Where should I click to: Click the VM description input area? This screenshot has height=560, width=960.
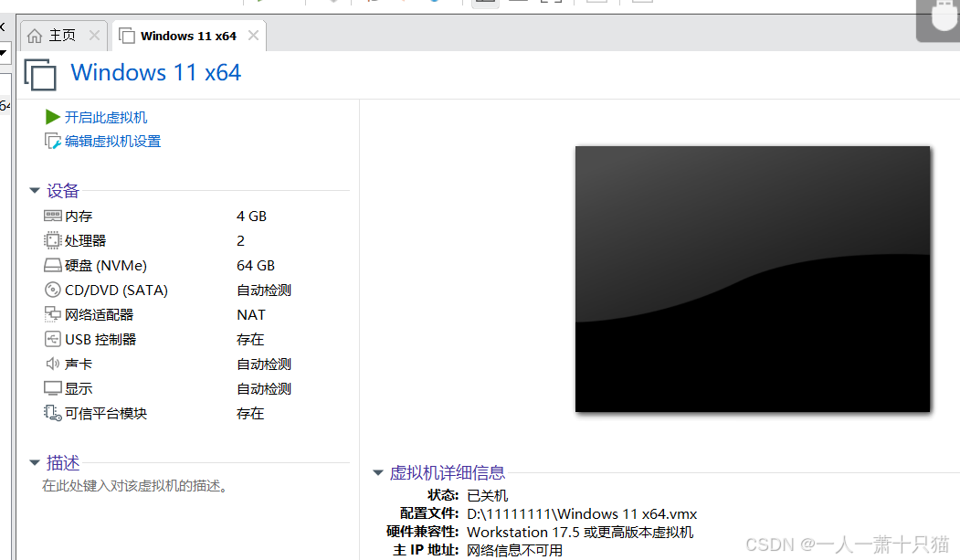tap(134, 486)
